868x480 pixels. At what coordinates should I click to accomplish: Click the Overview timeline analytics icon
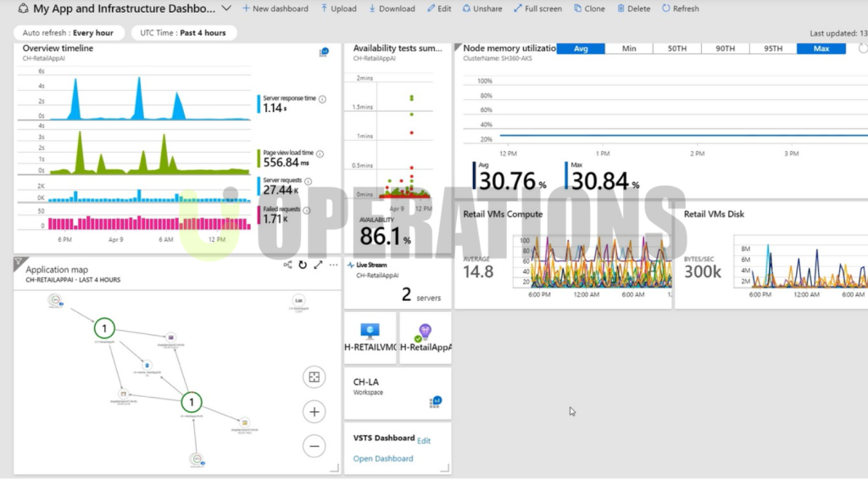(x=324, y=53)
